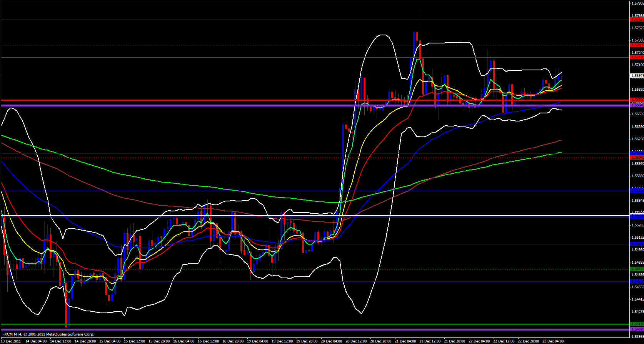The image size is (644, 344).
Task: Click the thick white horizontal support line
Action: click(308, 215)
